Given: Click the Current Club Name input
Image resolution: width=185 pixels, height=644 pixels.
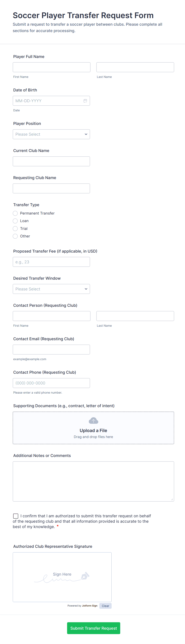Looking at the screenshot, I should 51,162.
